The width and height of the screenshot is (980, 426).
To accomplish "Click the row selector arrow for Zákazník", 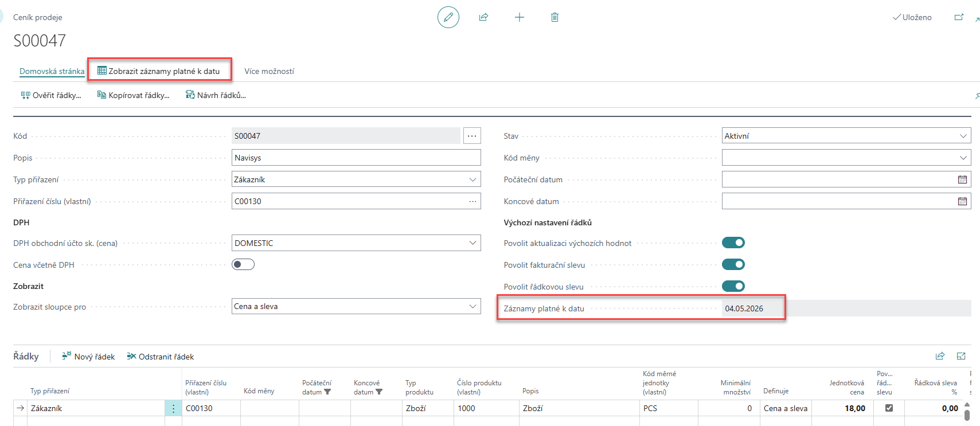I will click(21, 408).
